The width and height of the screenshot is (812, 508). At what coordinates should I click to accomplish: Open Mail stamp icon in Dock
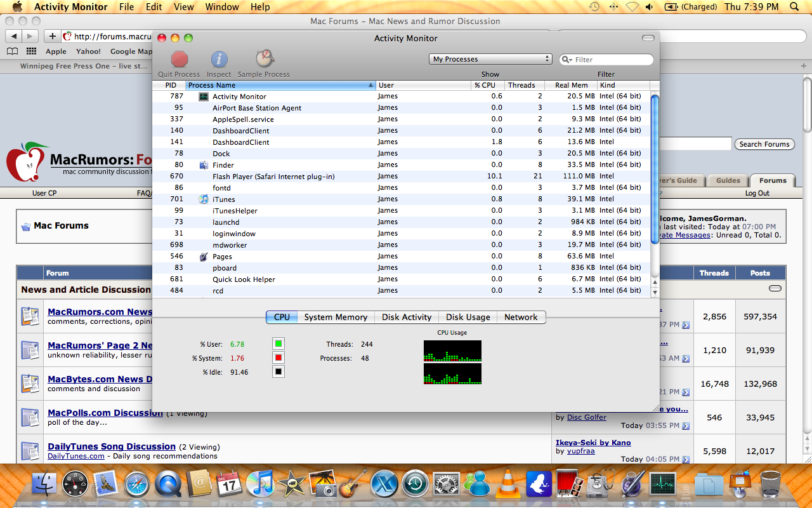105,485
